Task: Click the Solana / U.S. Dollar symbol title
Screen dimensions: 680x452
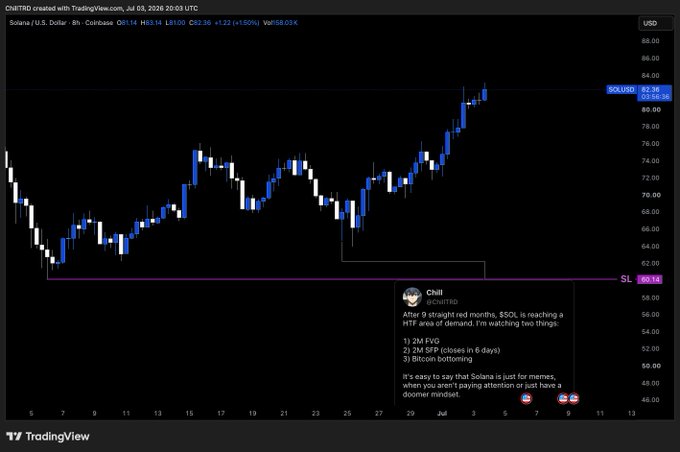Action: click(38, 23)
